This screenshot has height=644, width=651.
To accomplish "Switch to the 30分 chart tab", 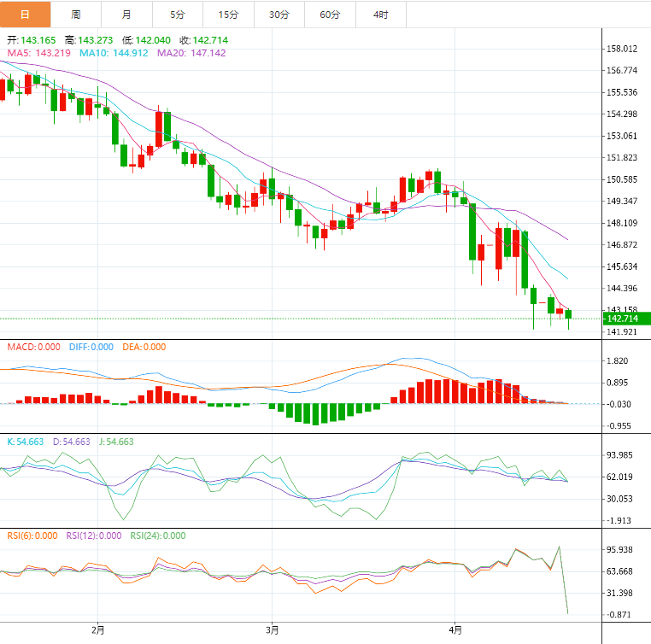I will pos(279,15).
